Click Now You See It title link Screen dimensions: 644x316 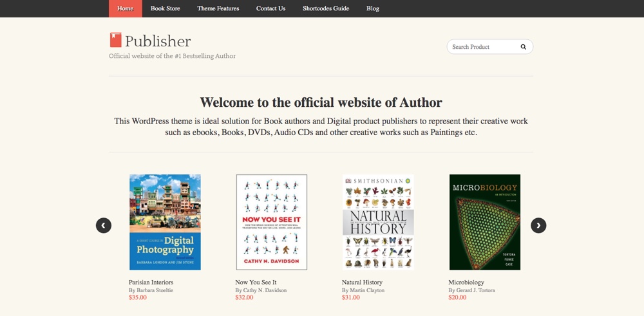256,283
